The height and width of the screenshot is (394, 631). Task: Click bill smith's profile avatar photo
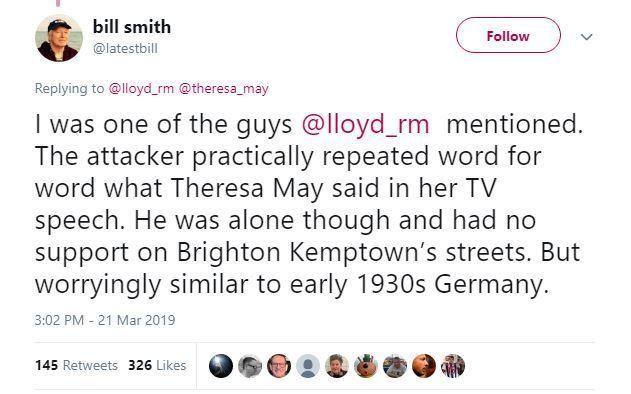point(59,38)
